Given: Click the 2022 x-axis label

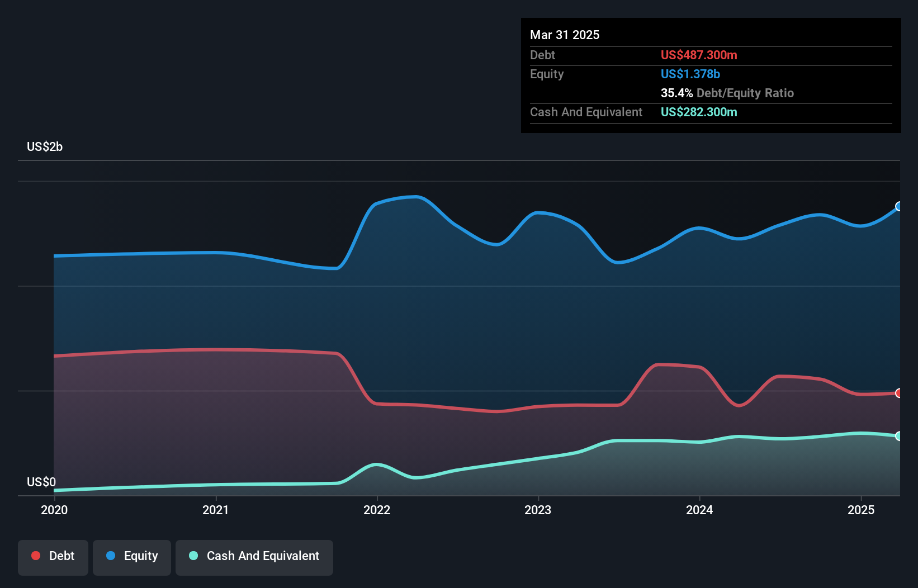Looking at the screenshot, I should (377, 510).
